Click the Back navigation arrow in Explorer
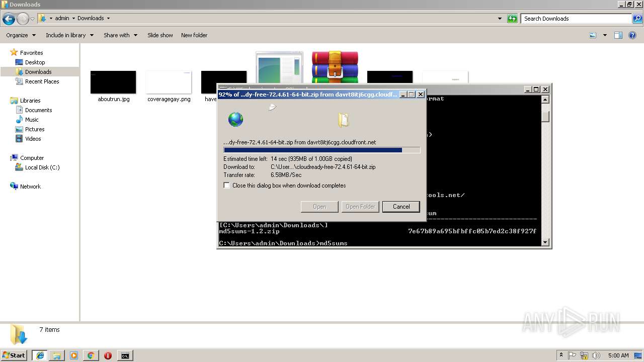 click(9, 19)
